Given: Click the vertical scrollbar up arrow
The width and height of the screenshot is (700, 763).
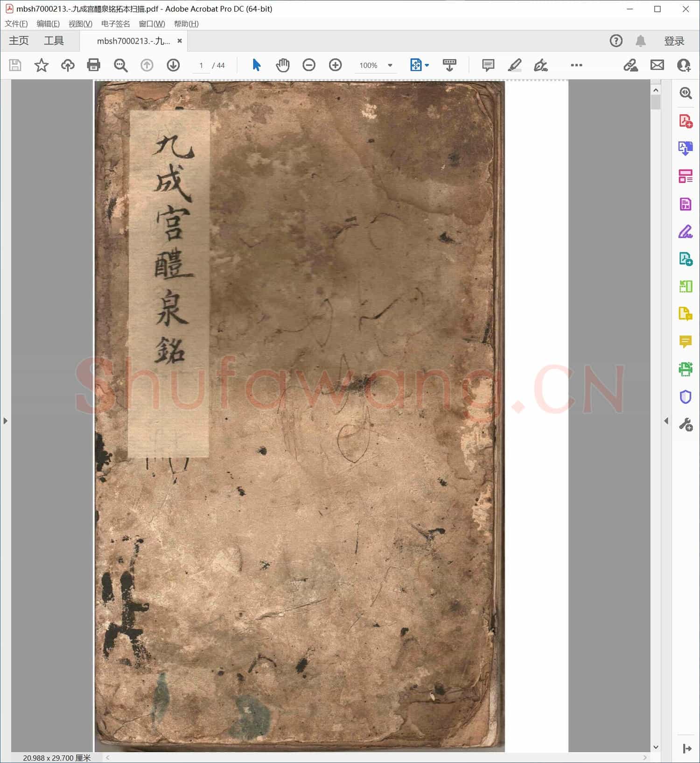Looking at the screenshot, I should tap(656, 90).
